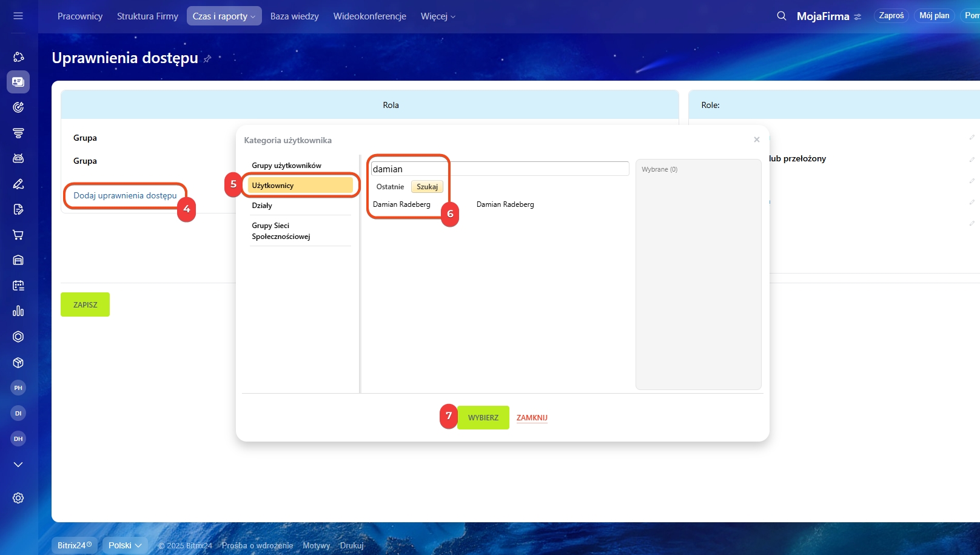This screenshot has height=555, width=980.
Task: Expand the Czas i raporty dropdown
Action: point(224,16)
